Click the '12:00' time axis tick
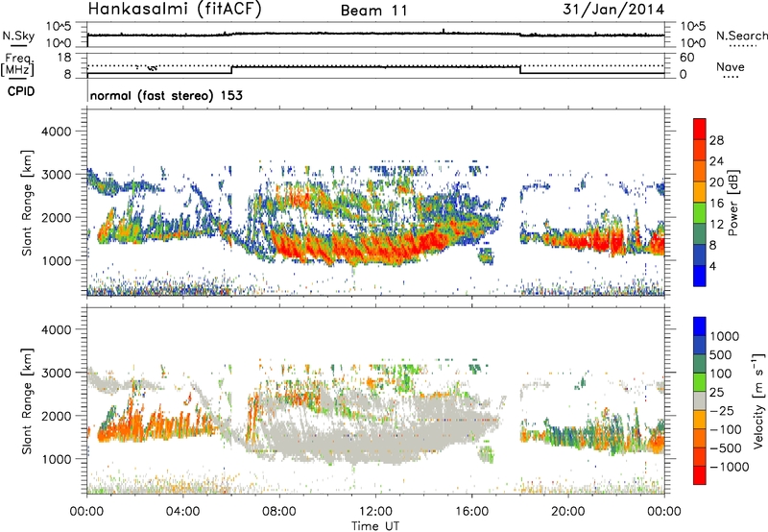Image resolution: width=768 pixels, height=532 pixels. (x=375, y=512)
